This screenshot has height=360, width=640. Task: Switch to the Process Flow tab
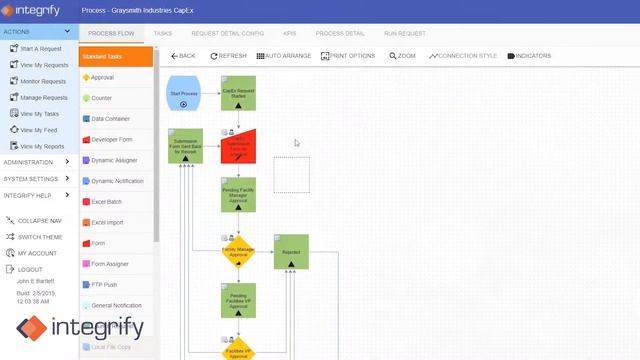click(111, 33)
